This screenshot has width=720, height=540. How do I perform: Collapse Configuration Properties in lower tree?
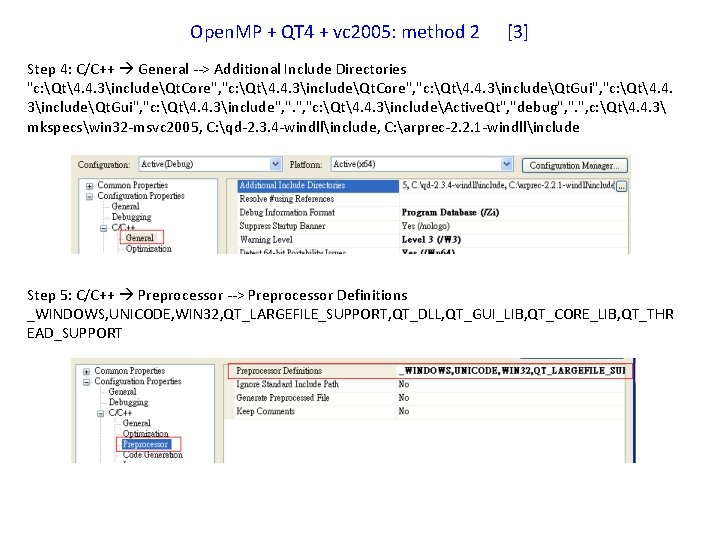[x=86, y=382]
